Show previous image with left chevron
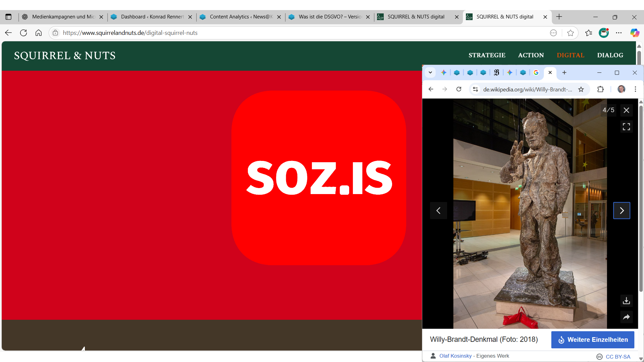The width and height of the screenshot is (644, 362). pos(438,210)
